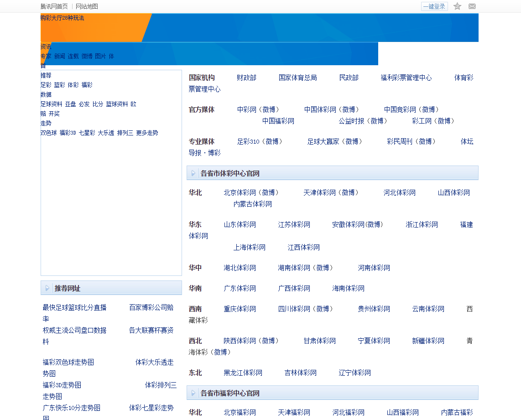Image resolution: width=521 pixels, height=420 pixels.
Task: Open 腾讯网首页 link in top bar
Action: click(54, 6)
